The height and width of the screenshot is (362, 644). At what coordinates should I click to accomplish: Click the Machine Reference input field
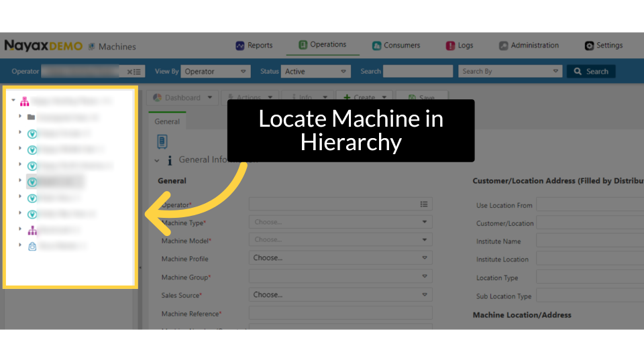click(x=340, y=313)
